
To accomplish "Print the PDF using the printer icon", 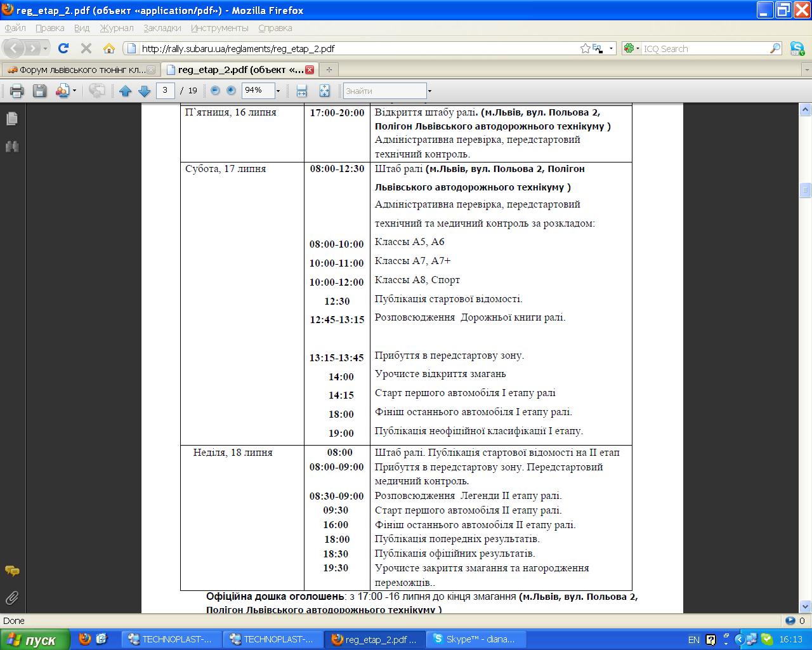I will coord(16,91).
